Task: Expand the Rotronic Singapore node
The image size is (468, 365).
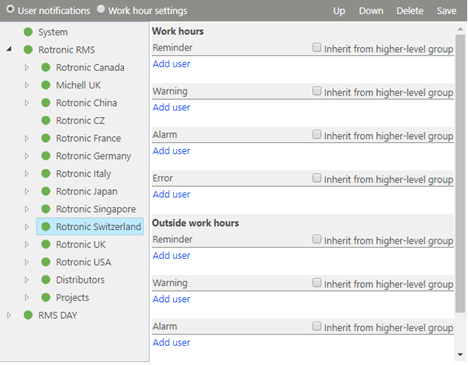Action: click(27, 209)
